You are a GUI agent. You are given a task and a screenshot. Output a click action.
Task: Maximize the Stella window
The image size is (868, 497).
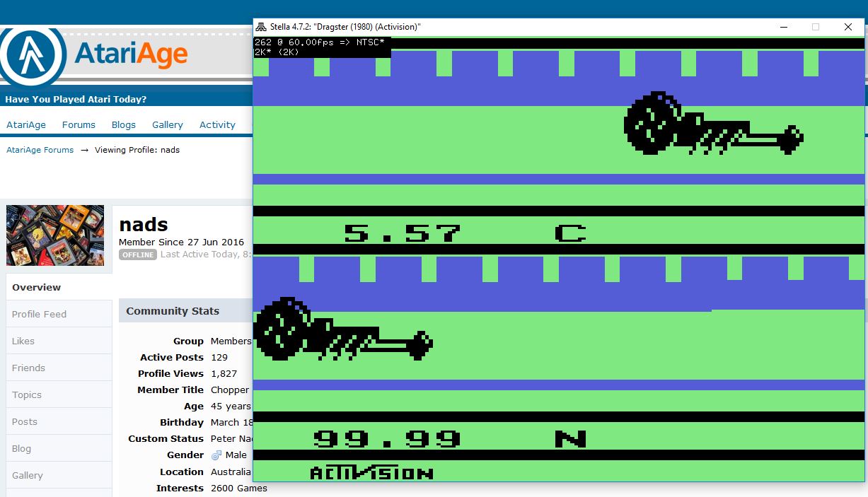click(x=816, y=27)
